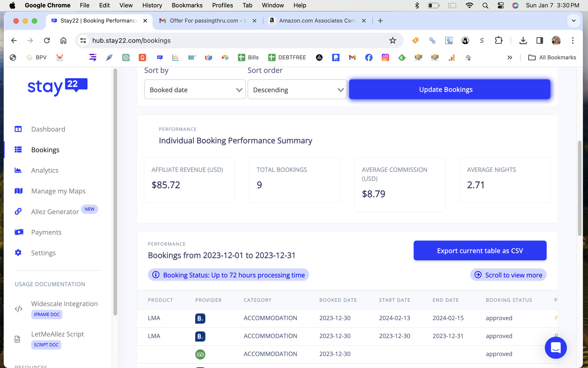
Task: Open Chrome downloads
Action: pyautogui.click(x=523, y=40)
